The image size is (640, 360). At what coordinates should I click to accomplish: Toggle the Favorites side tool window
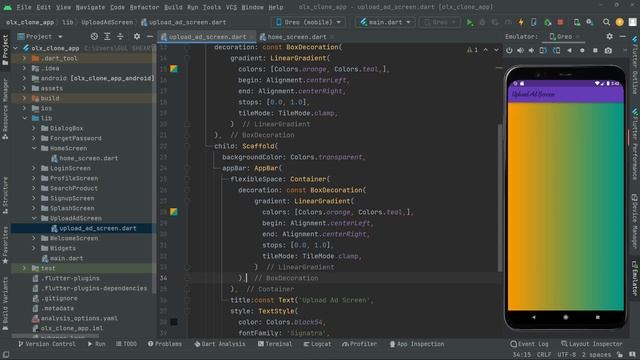click(5, 245)
